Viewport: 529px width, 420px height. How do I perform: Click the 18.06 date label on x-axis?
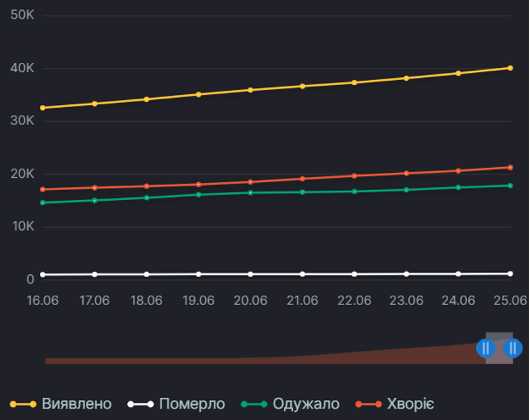(147, 300)
